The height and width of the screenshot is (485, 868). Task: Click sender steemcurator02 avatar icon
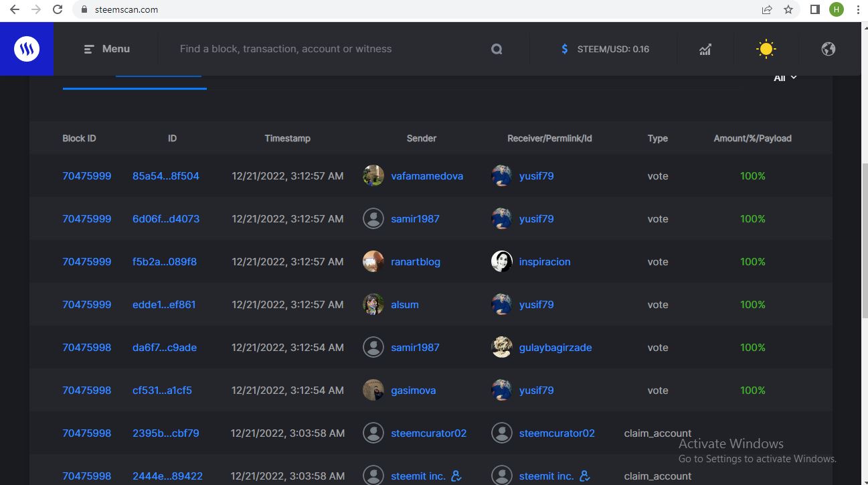click(x=373, y=433)
